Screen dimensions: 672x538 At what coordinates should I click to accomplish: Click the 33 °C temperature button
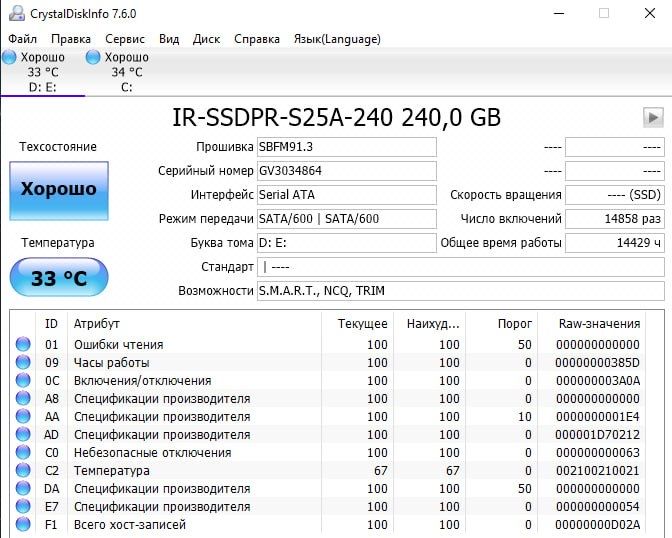click(x=59, y=277)
